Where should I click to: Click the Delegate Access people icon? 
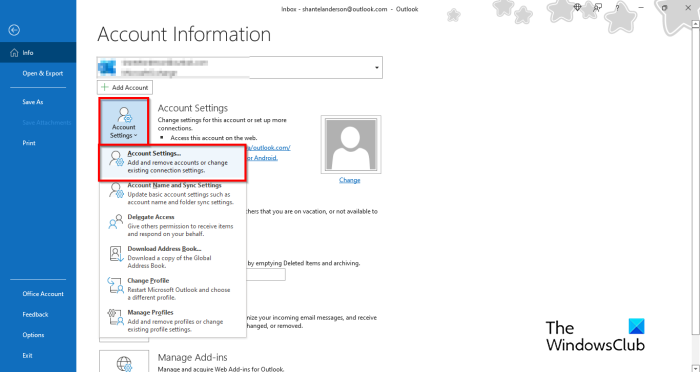coord(116,222)
